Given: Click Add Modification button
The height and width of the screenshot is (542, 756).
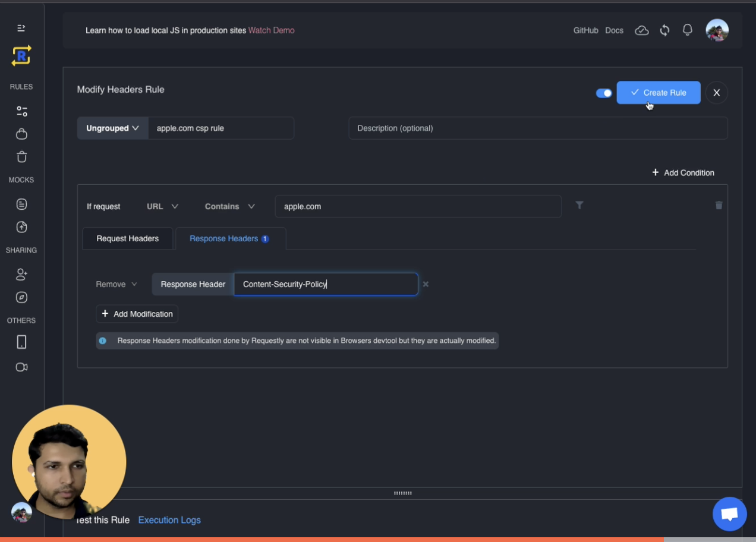Looking at the screenshot, I should pyautogui.click(x=137, y=314).
